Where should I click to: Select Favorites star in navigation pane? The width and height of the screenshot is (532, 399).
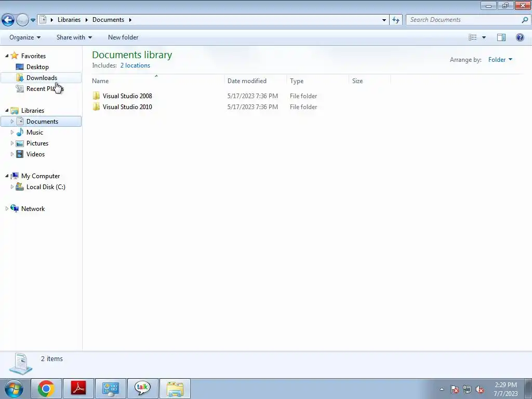(x=14, y=55)
